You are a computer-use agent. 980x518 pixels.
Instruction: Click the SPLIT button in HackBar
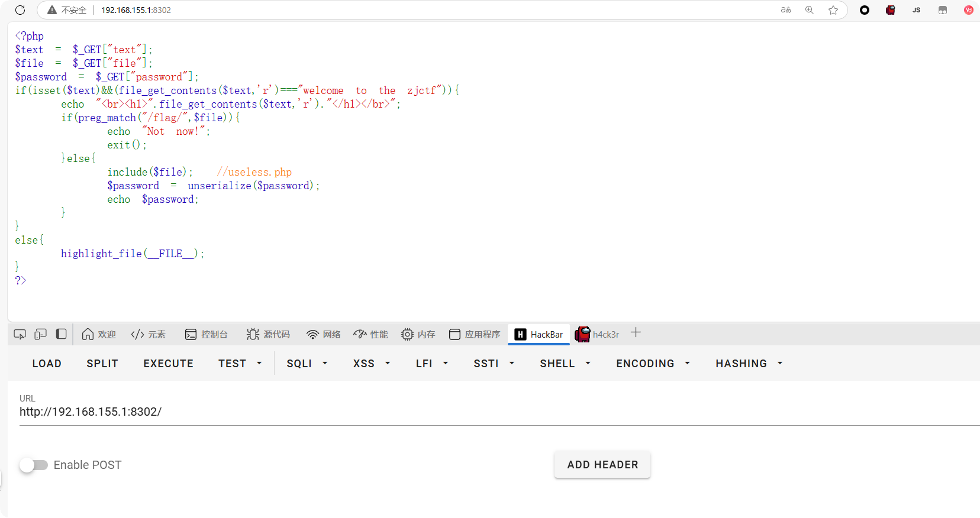point(102,364)
